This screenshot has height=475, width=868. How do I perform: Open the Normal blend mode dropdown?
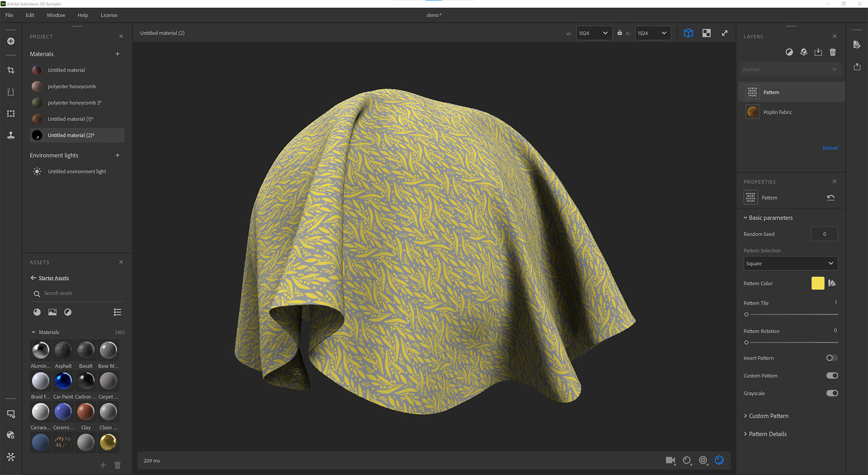[790, 69]
